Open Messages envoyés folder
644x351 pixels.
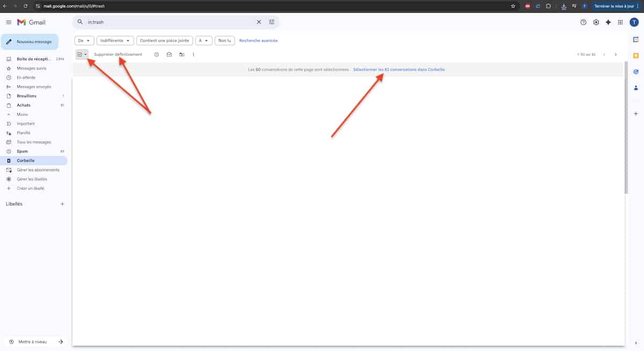pos(34,86)
